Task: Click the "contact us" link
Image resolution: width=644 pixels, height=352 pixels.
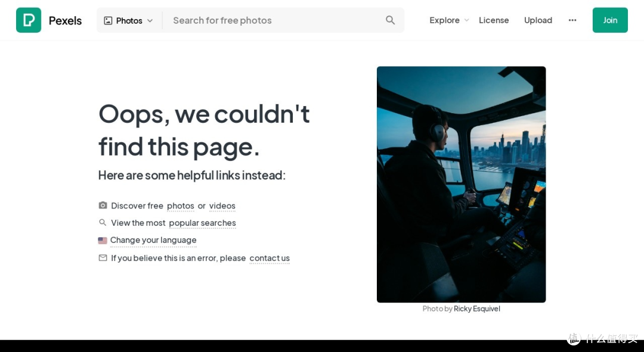Action: click(x=270, y=258)
